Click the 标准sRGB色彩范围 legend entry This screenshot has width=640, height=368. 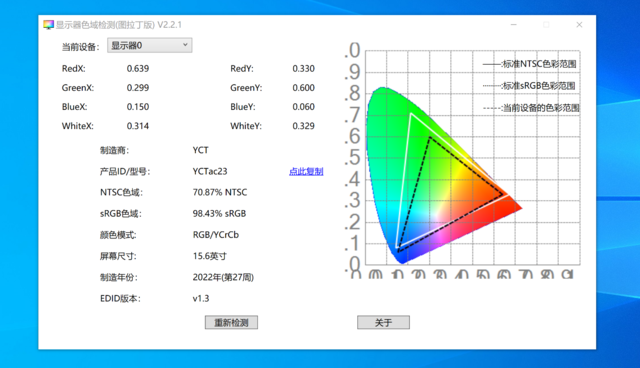coord(529,86)
